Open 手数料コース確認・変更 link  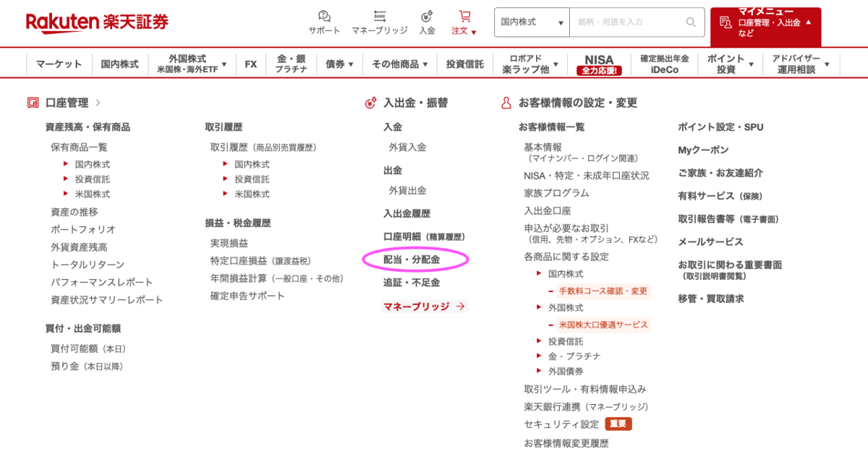point(603,291)
